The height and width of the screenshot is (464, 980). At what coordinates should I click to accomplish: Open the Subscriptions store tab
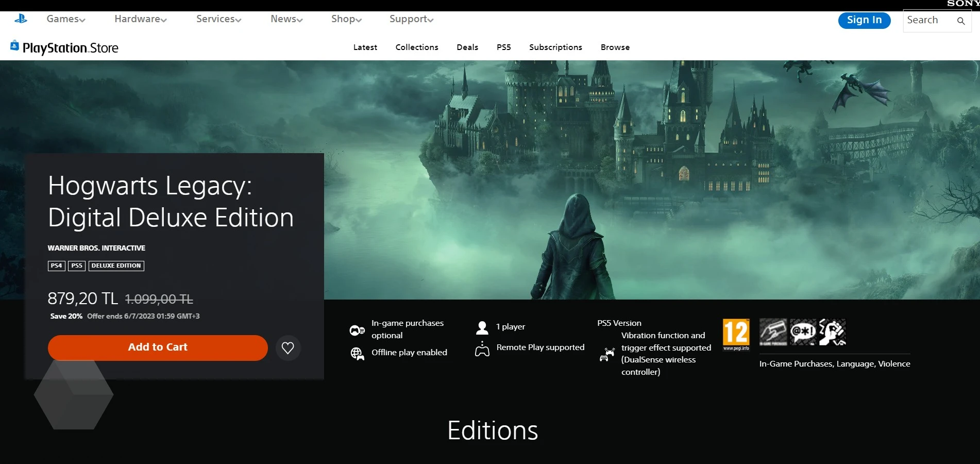[555, 47]
